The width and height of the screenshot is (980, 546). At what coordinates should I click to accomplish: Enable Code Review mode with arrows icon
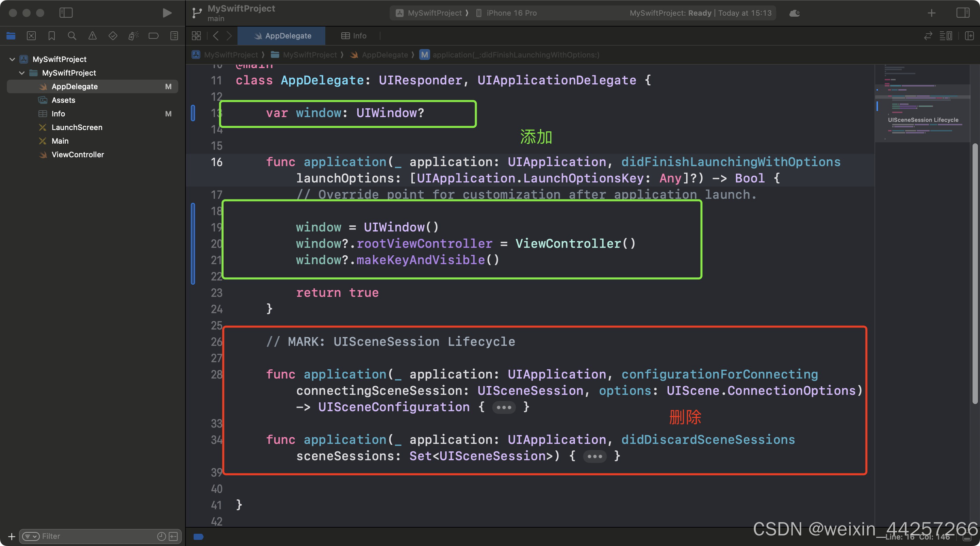[928, 36]
